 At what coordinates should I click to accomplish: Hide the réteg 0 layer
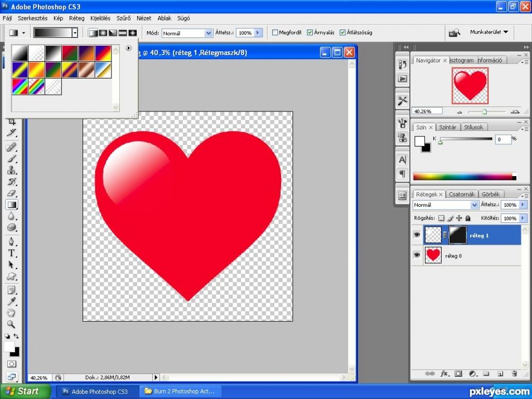coord(417,255)
